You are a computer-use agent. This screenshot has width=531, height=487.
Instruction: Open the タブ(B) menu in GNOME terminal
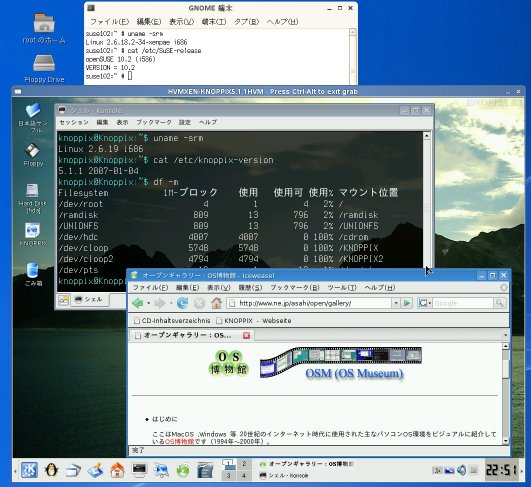pos(246,22)
